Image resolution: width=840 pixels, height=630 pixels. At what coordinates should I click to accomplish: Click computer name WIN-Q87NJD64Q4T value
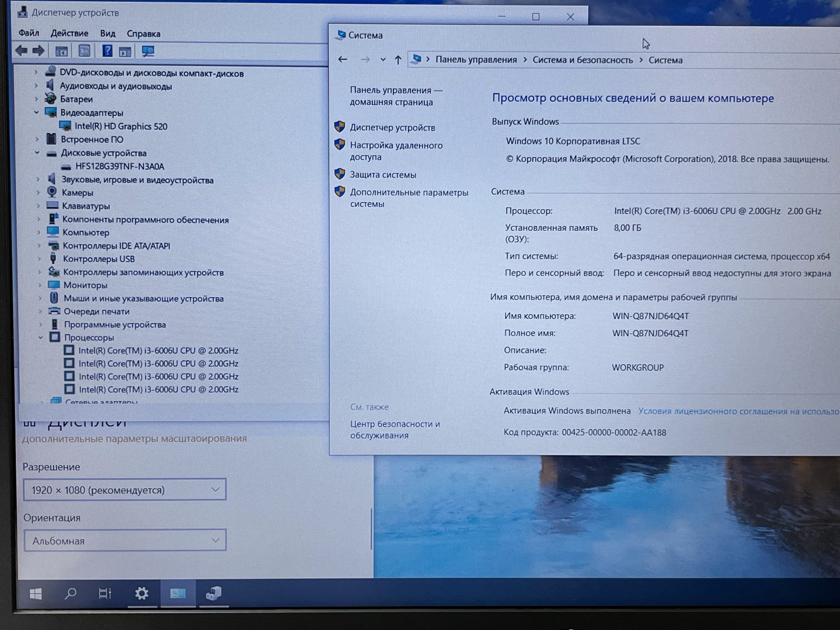click(x=651, y=316)
